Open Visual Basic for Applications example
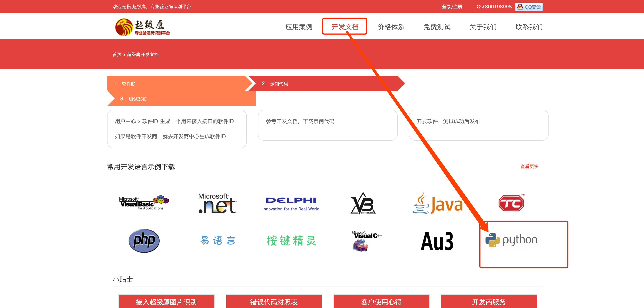 (x=144, y=203)
